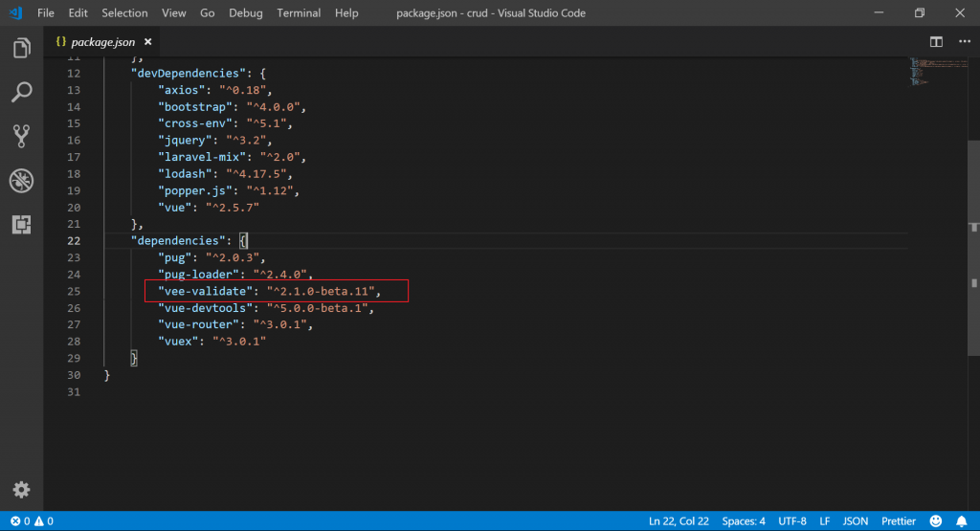The height and width of the screenshot is (531, 980).
Task: Open the Terminal menu
Action: point(299,12)
